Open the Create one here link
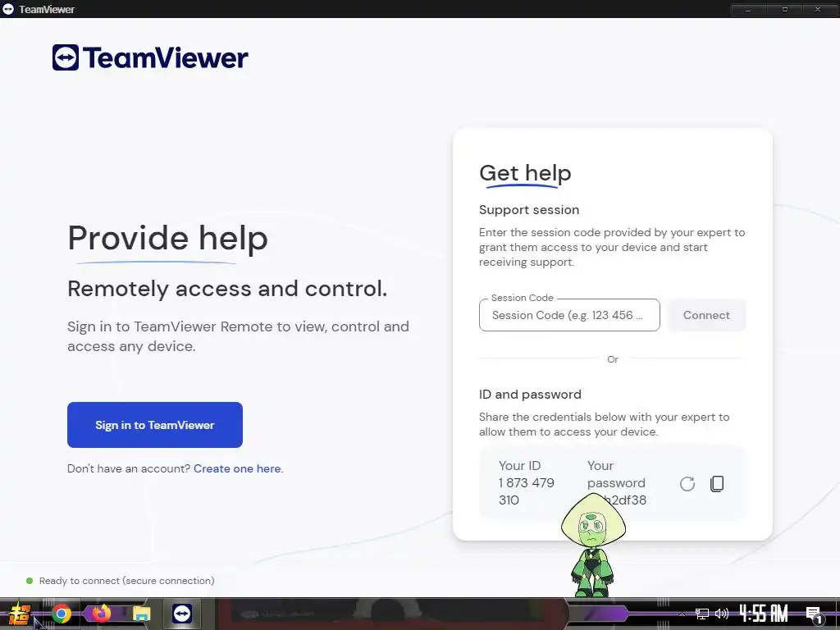The height and width of the screenshot is (630, 840). pos(237,468)
